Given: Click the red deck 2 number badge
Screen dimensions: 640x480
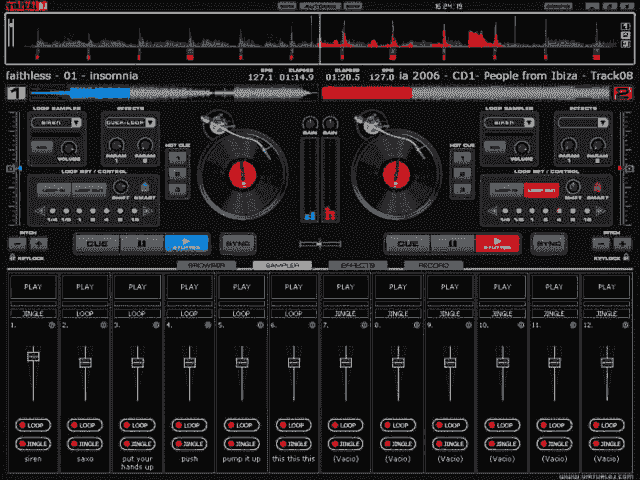Looking at the screenshot, I should click(x=623, y=93).
